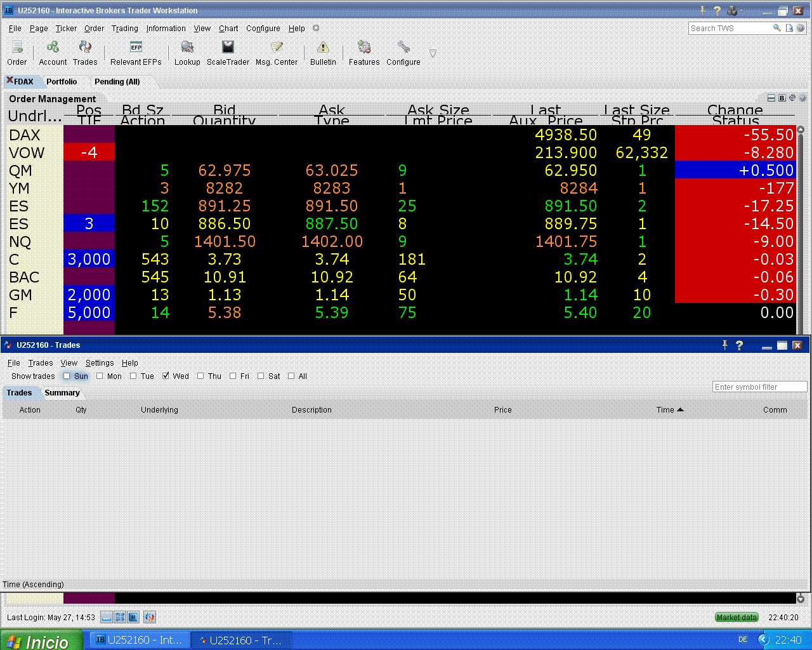
Task: Click the split-rows icon in Order Management header
Action: point(771,98)
